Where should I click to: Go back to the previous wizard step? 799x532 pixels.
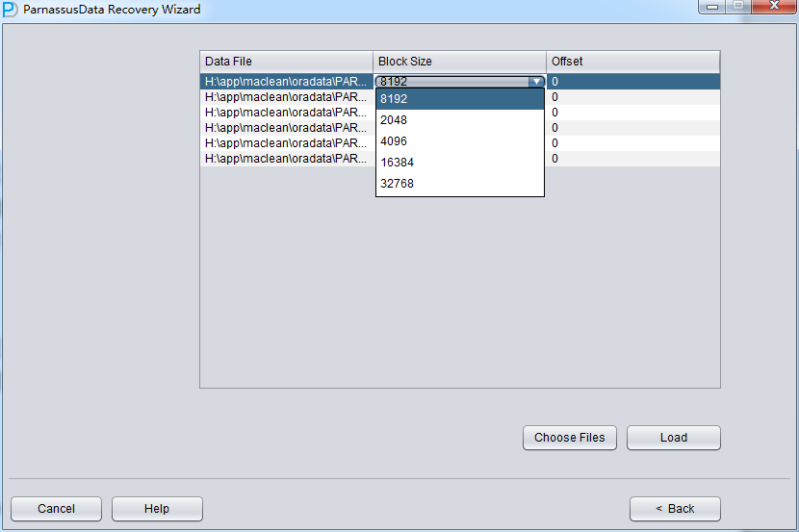(675, 509)
